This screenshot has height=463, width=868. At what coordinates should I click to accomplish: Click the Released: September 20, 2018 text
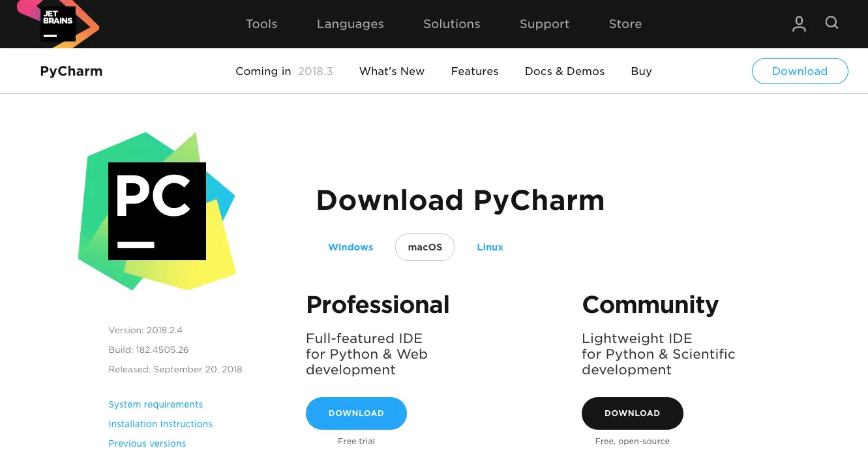175,369
